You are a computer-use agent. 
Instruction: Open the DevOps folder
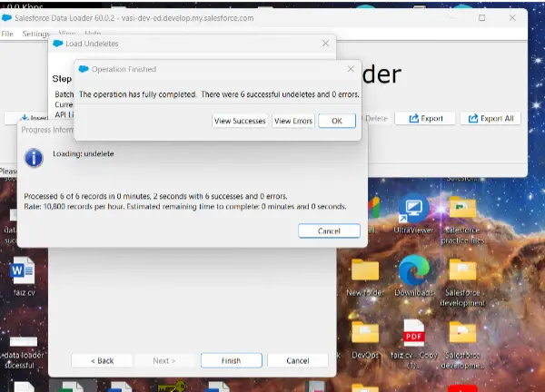(x=365, y=340)
